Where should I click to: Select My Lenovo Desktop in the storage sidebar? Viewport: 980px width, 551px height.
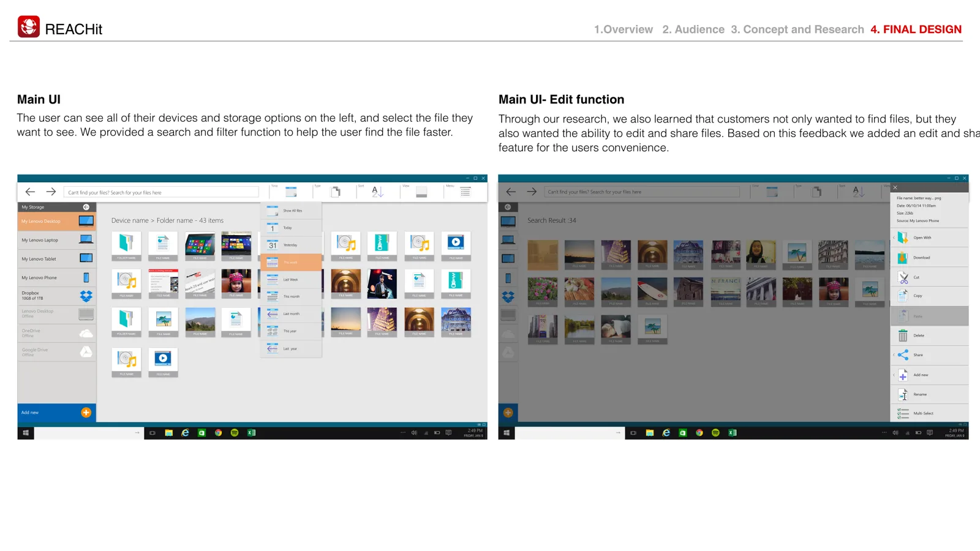tap(57, 221)
